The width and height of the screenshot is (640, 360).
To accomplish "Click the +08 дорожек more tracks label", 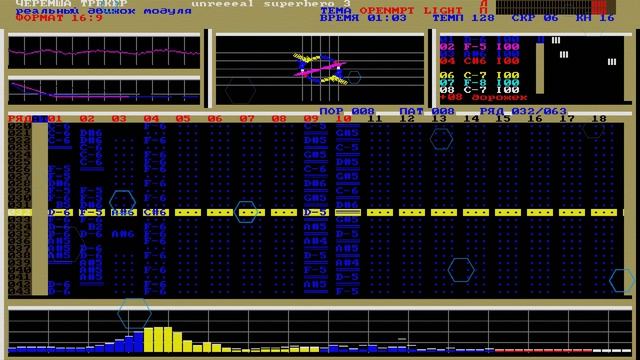I will point(484,98).
